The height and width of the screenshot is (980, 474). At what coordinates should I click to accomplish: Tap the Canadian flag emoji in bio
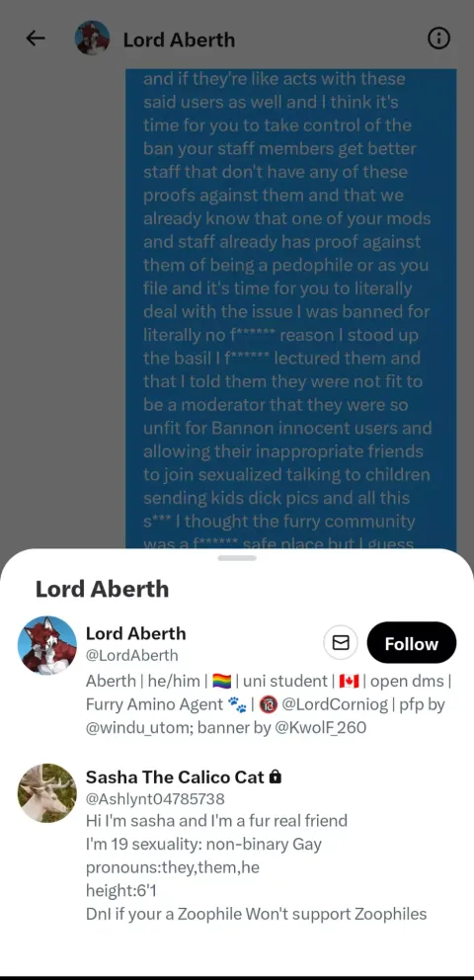pyautogui.click(x=349, y=681)
